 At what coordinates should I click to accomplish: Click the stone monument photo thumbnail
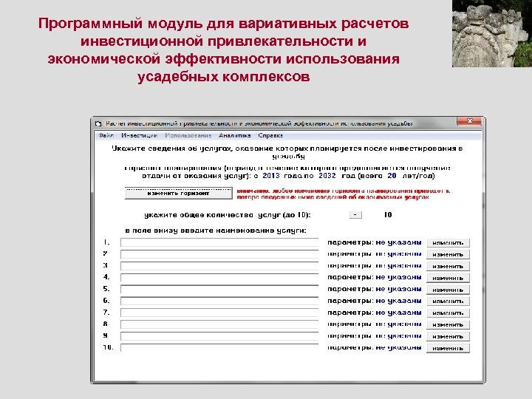tap(492, 33)
